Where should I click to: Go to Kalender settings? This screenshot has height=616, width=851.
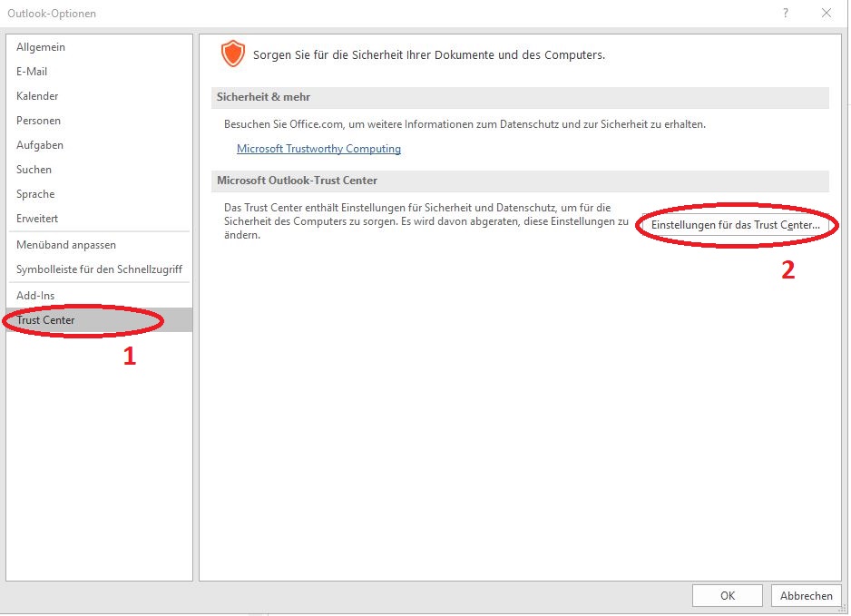click(99, 96)
